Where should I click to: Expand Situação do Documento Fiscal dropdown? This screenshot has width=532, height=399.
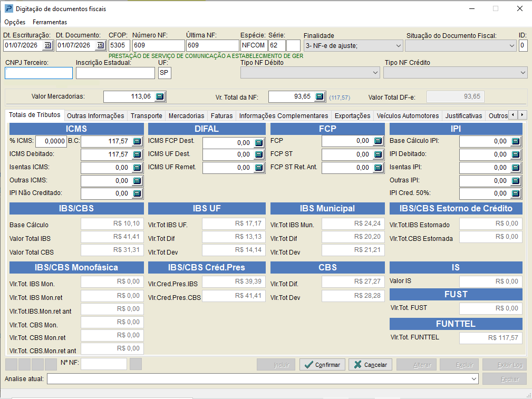pos(512,46)
